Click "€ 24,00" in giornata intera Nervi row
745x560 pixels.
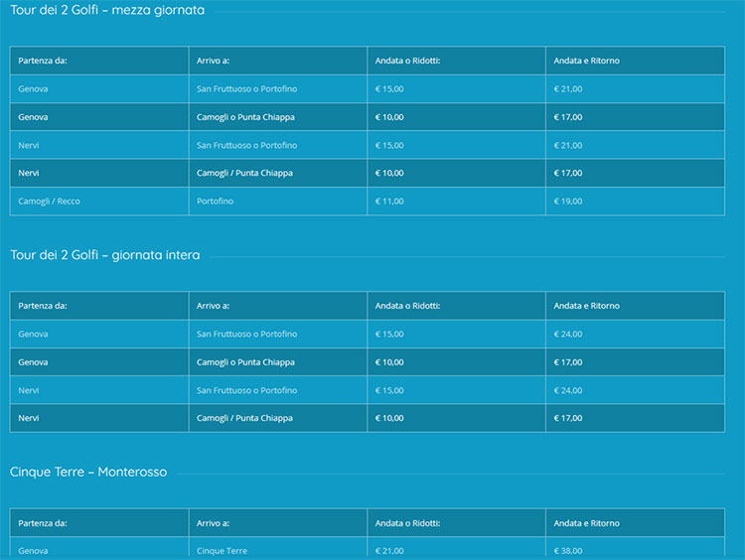[x=568, y=390]
